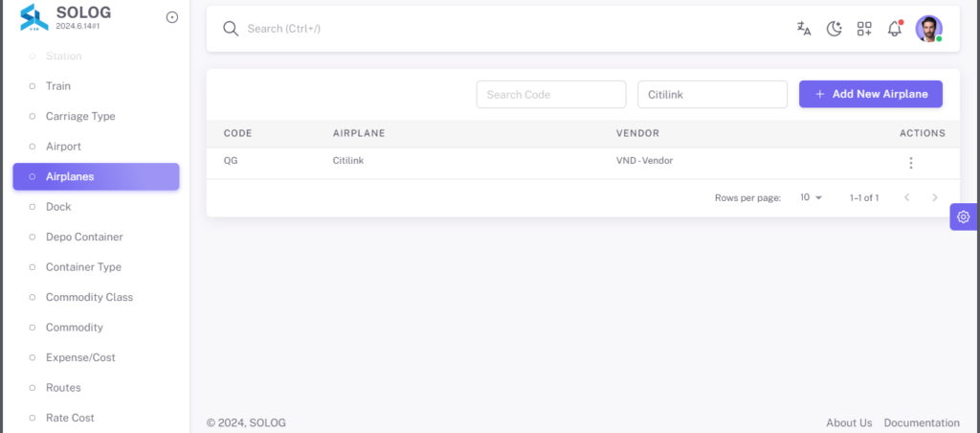Click the Search Code input field
This screenshot has height=433, width=980.
(x=551, y=95)
